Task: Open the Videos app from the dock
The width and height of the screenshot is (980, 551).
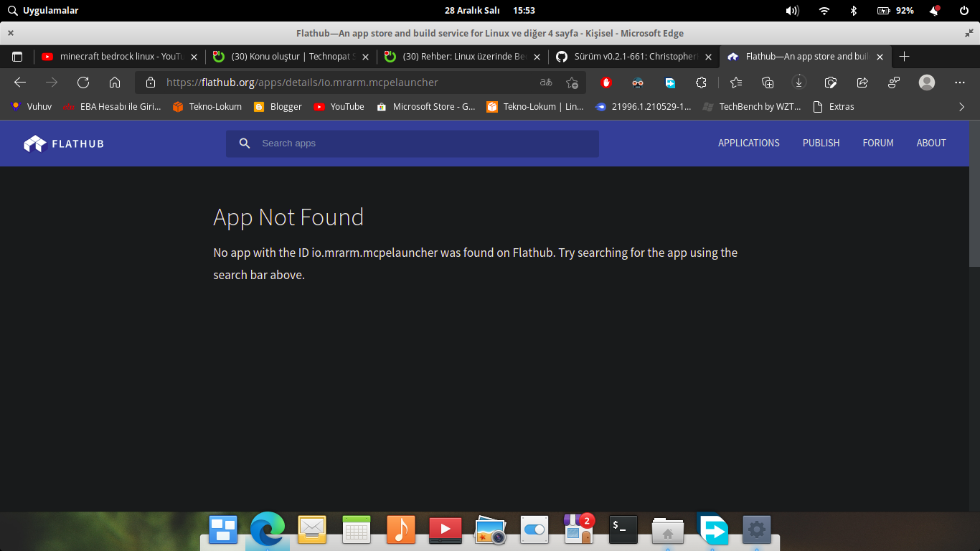Action: [x=446, y=530]
